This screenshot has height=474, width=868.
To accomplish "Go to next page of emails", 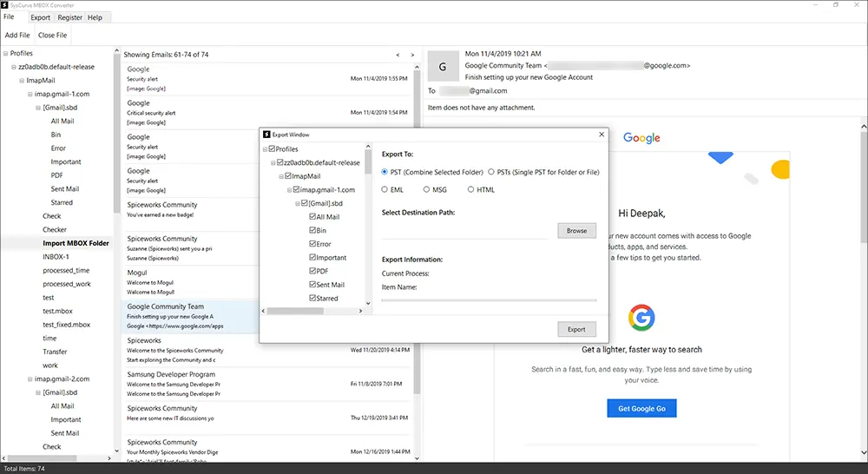I will 412,55.
